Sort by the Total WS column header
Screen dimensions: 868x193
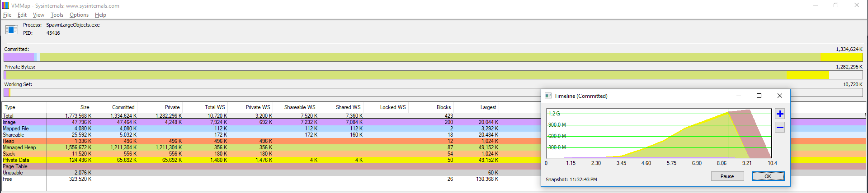pos(205,107)
